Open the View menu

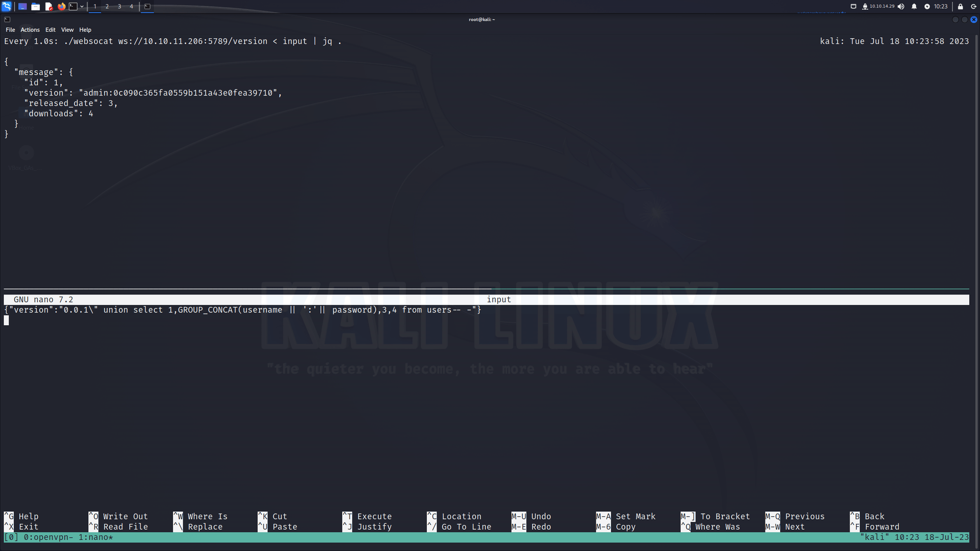point(67,30)
